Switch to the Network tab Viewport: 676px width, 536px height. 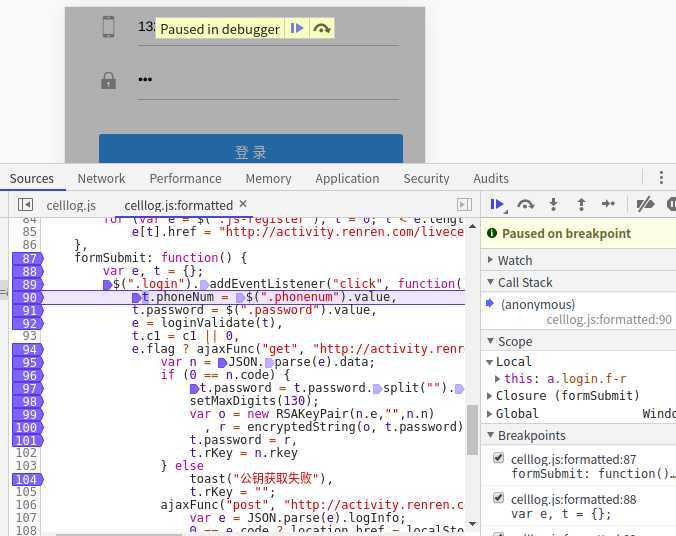101,178
